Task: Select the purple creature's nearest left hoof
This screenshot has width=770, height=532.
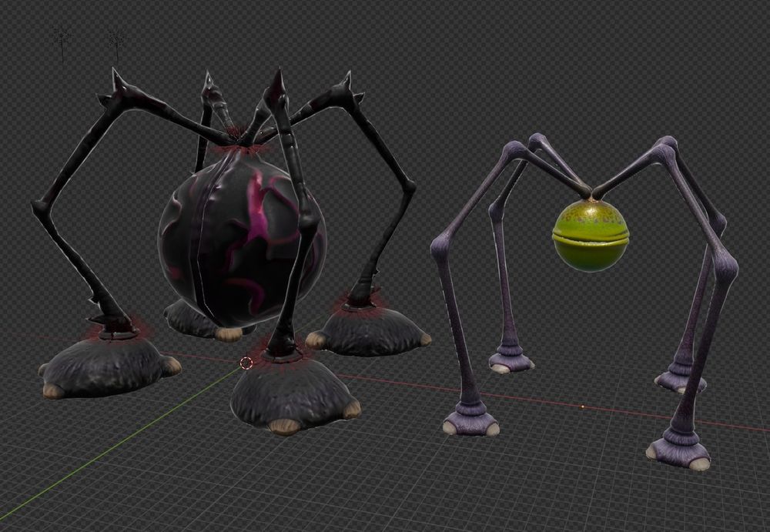Action: click(471, 420)
